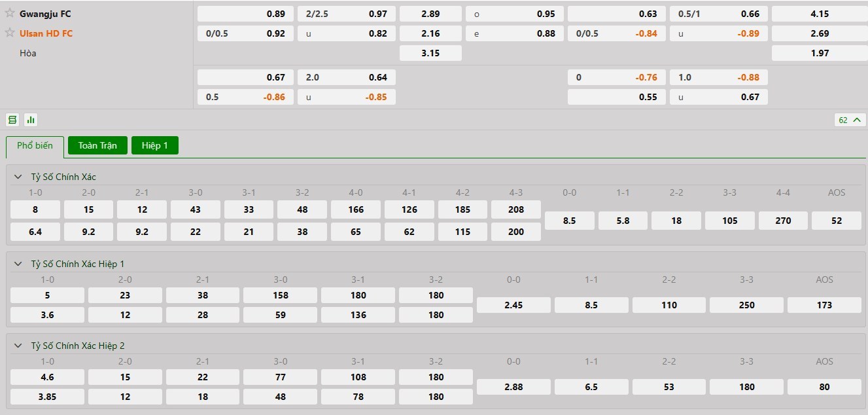The width and height of the screenshot is (868, 415).
Task: Pick under odds -0.85
Action: (x=347, y=97)
